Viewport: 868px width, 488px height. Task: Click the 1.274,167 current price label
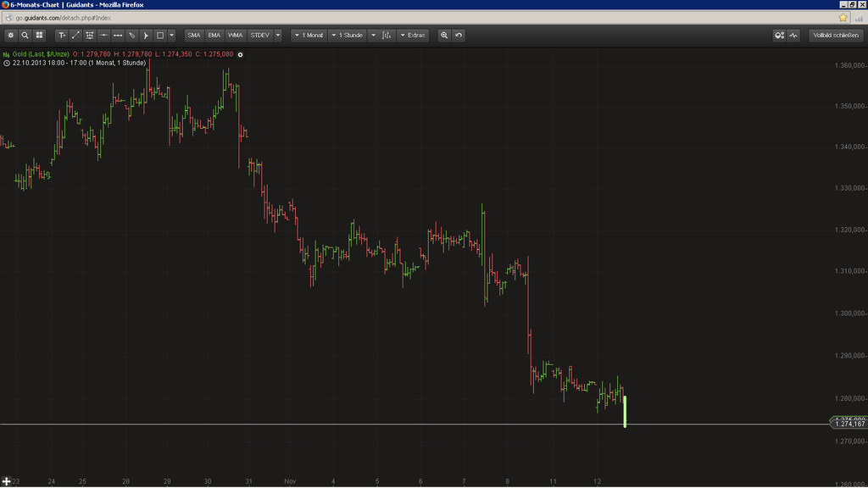click(849, 424)
